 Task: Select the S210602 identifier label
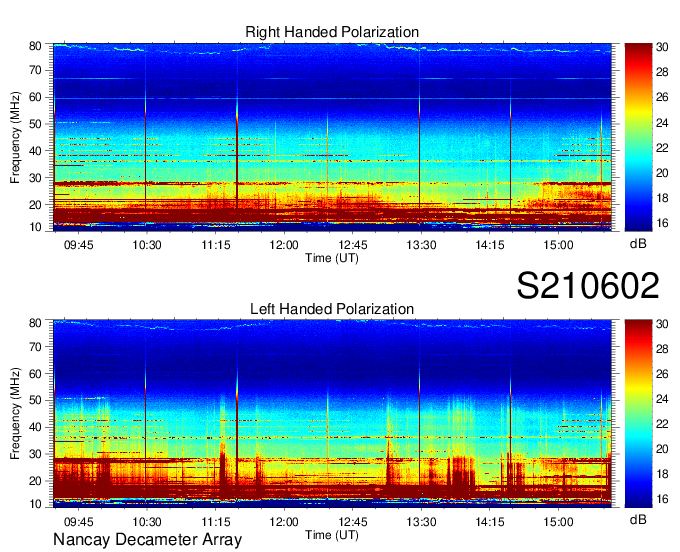(x=588, y=285)
